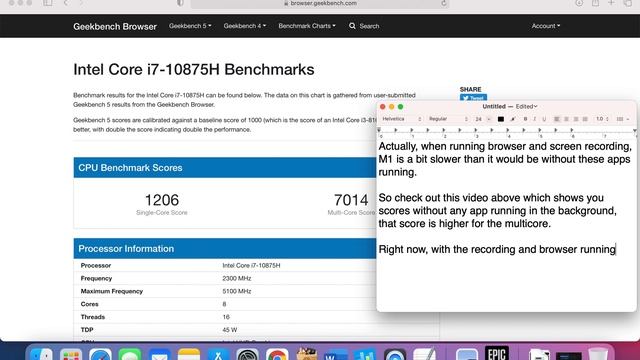
Task: Open Notes from the Dock
Action: click(x=189, y=354)
